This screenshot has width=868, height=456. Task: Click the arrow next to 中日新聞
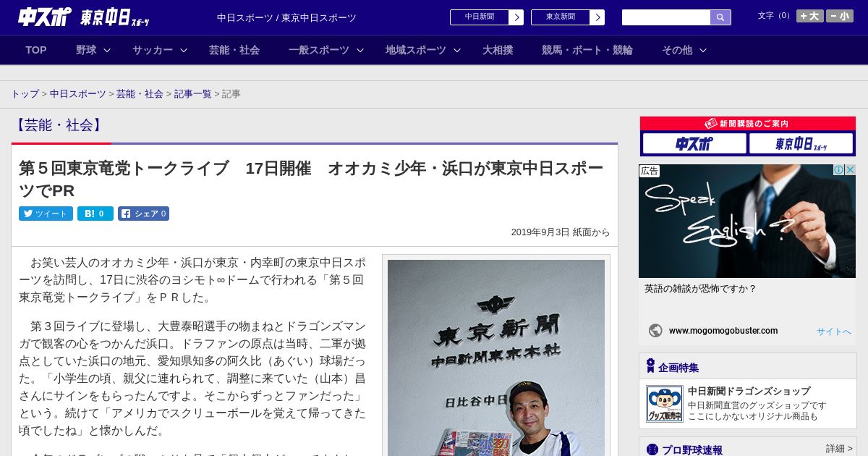(x=516, y=17)
